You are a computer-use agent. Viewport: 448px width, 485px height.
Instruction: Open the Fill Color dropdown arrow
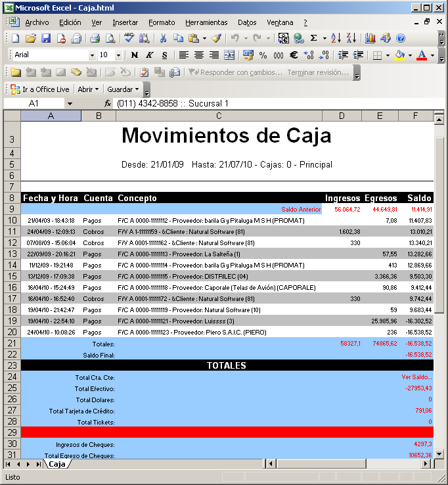(411, 55)
